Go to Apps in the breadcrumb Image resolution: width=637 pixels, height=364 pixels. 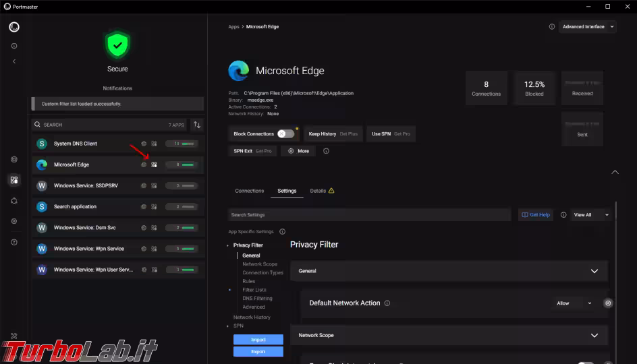click(x=233, y=27)
